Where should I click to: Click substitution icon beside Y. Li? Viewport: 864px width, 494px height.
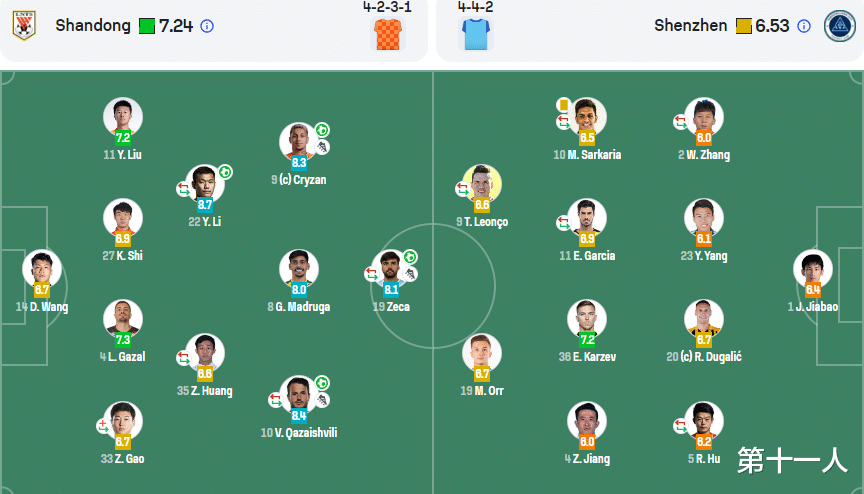(x=183, y=189)
